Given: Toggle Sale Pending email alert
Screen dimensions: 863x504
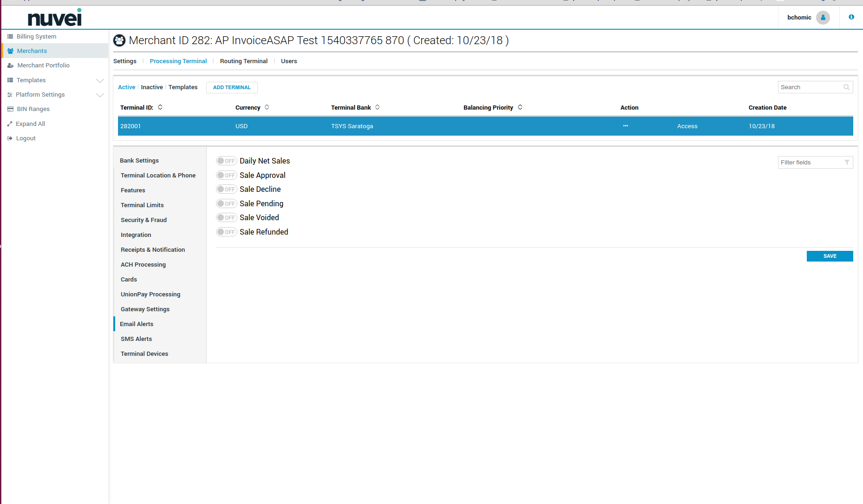Looking at the screenshot, I should (227, 204).
